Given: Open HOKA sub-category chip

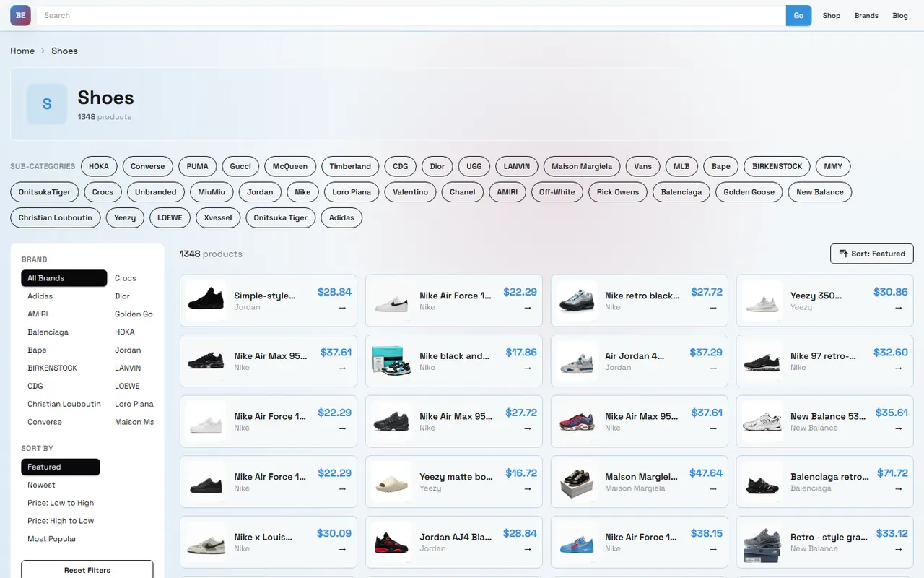Looking at the screenshot, I should 99,166.
